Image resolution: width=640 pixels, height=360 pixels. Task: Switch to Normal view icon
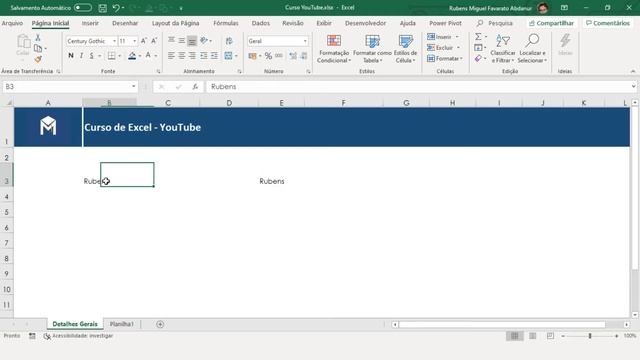pyautogui.click(x=515, y=336)
